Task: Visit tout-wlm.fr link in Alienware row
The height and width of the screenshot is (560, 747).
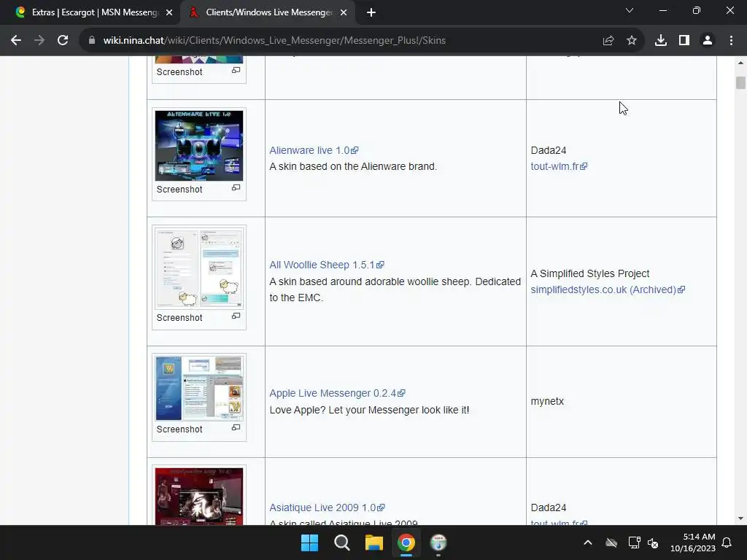Action: (x=554, y=166)
